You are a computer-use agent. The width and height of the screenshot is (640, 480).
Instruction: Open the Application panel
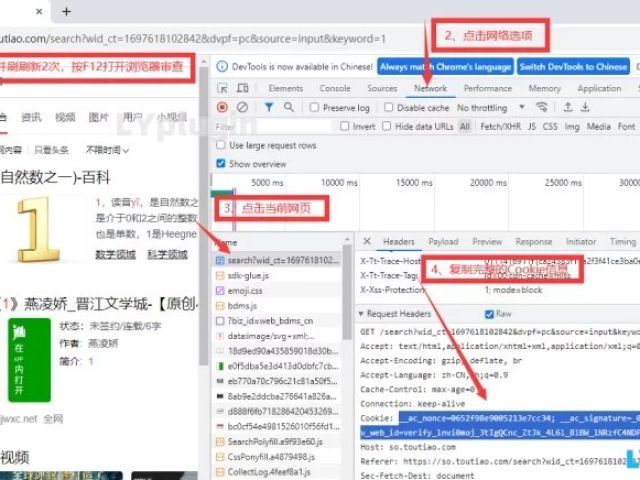[599, 88]
